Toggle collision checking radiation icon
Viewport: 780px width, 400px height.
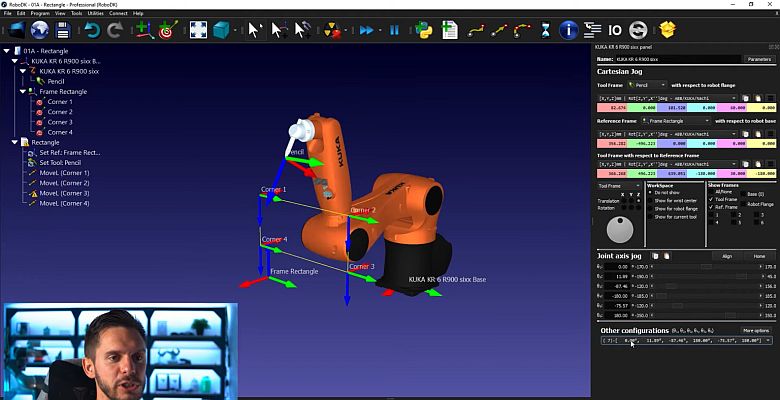(x=332, y=30)
